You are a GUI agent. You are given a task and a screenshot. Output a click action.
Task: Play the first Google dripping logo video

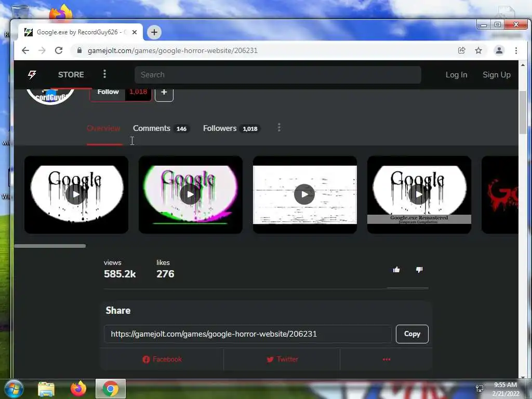pos(76,194)
